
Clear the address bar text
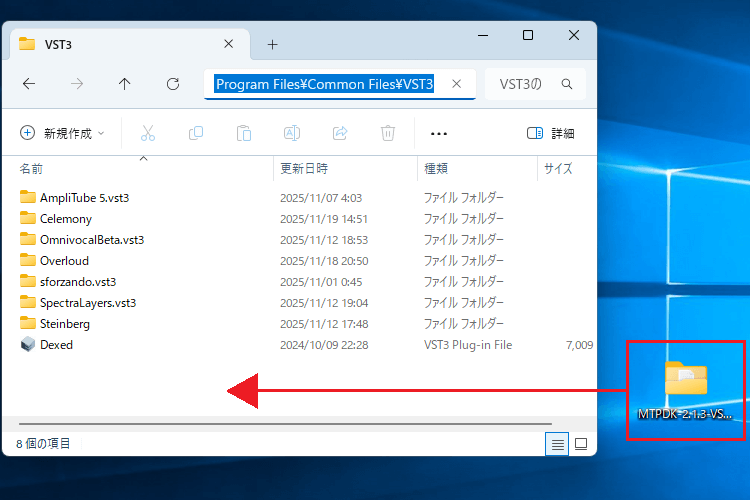pyautogui.click(x=457, y=84)
